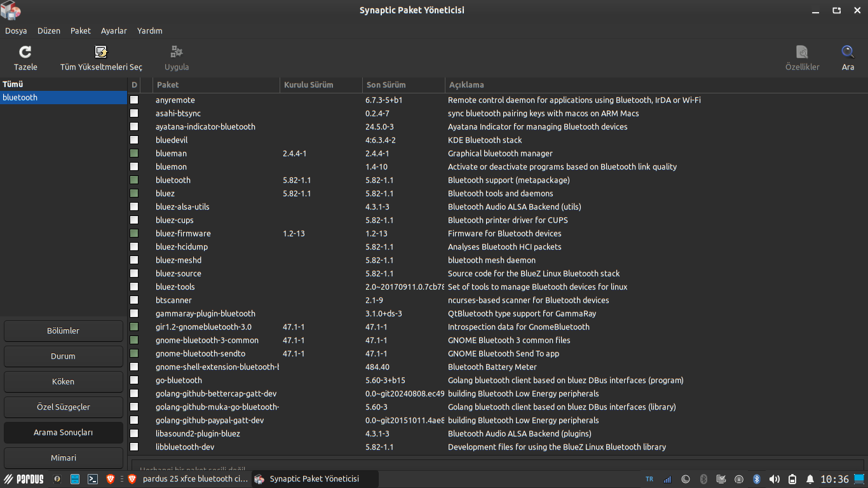The height and width of the screenshot is (488, 868).
Task: Toggle the installed blueman package checkbox
Action: [x=134, y=153]
